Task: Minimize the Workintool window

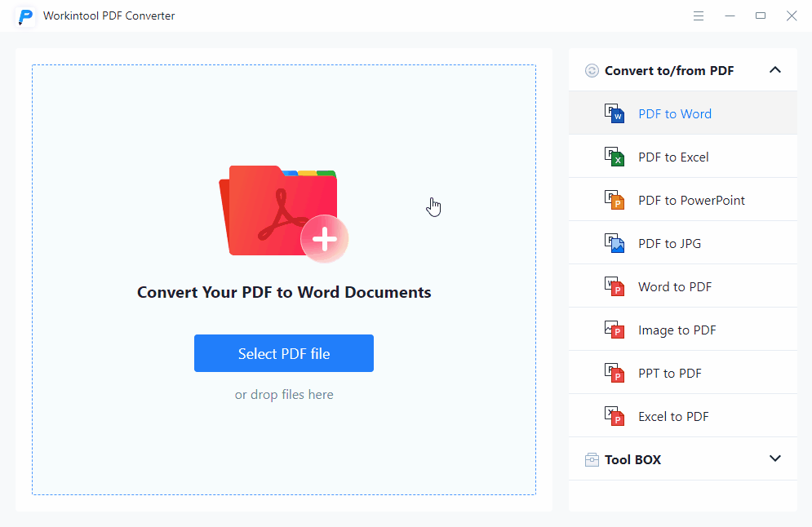Action: [x=730, y=16]
